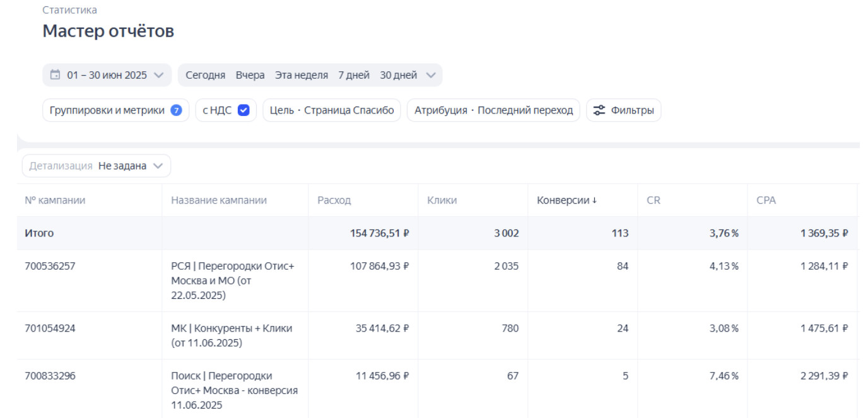Click the calendar icon in date selector
The height and width of the screenshot is (418, 868).
point(56,75)
